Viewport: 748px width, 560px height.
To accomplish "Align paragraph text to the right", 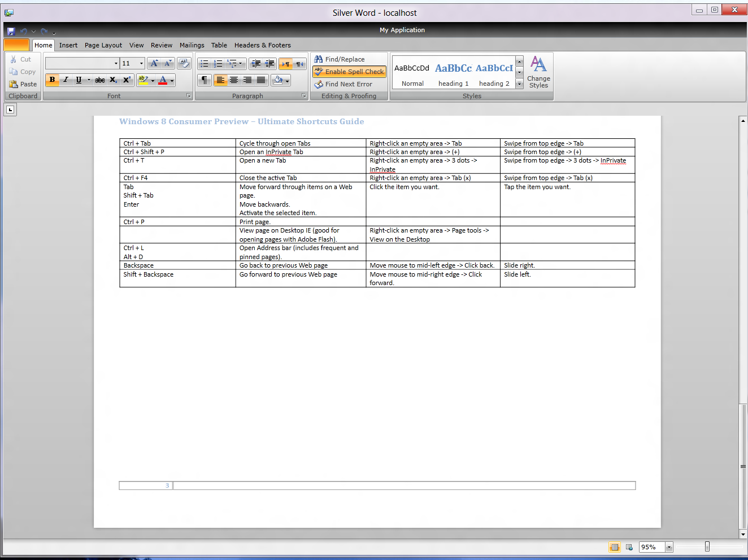I will 247,80.
